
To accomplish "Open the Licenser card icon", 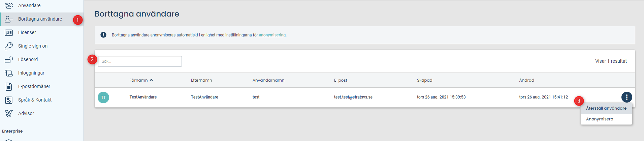I will click(9, 33).
